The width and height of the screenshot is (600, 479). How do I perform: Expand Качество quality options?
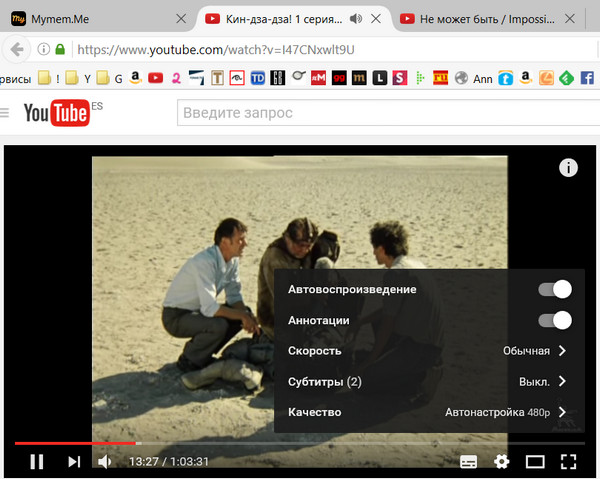pos(428,412)
